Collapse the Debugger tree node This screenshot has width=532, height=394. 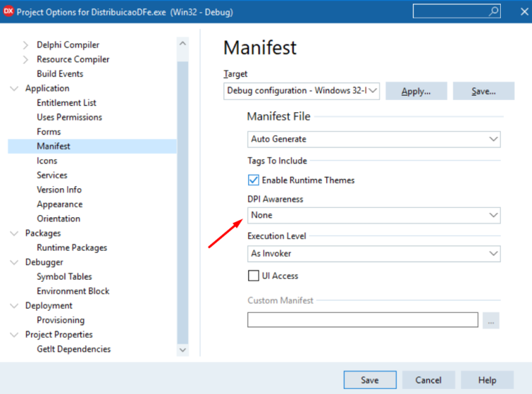[x=14, y=262]
